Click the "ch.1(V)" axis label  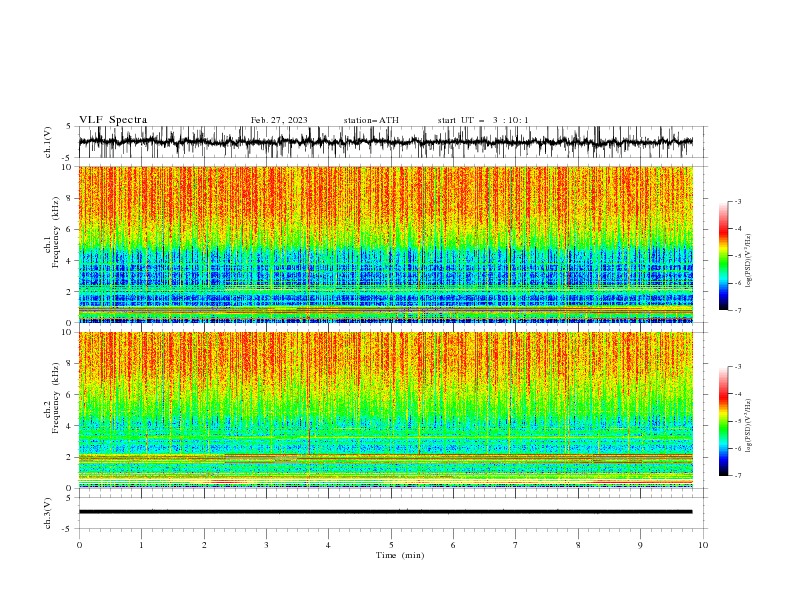coord(48,142)
